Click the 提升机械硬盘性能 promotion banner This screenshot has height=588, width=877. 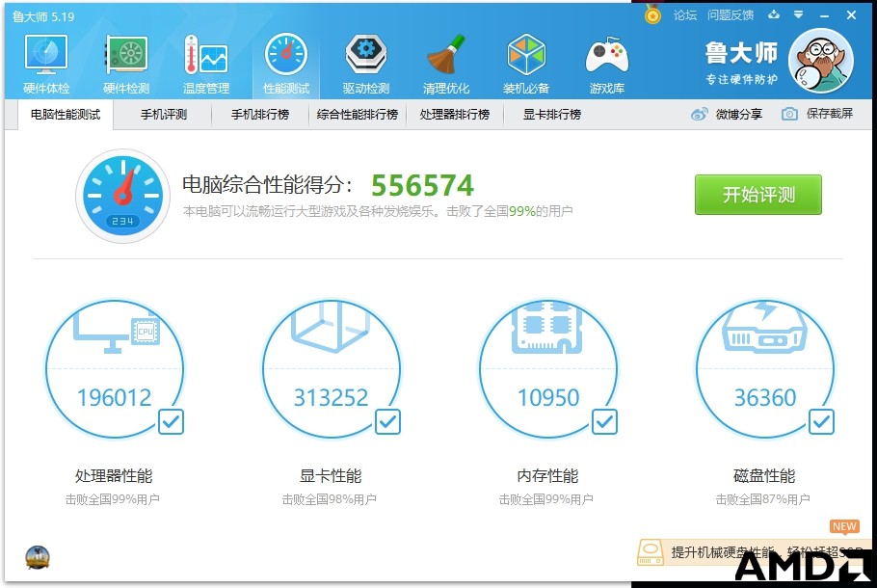(x=754, y=552)
